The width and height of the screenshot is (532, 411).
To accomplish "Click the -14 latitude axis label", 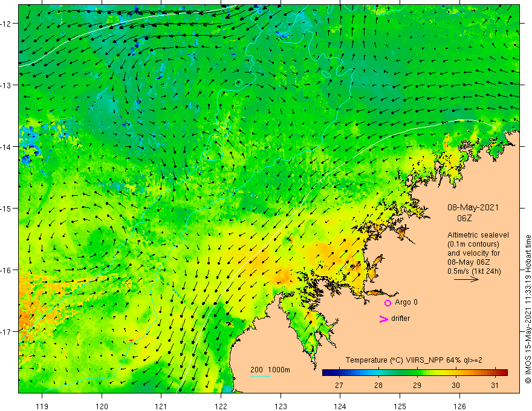I will [x=5, y=147].
